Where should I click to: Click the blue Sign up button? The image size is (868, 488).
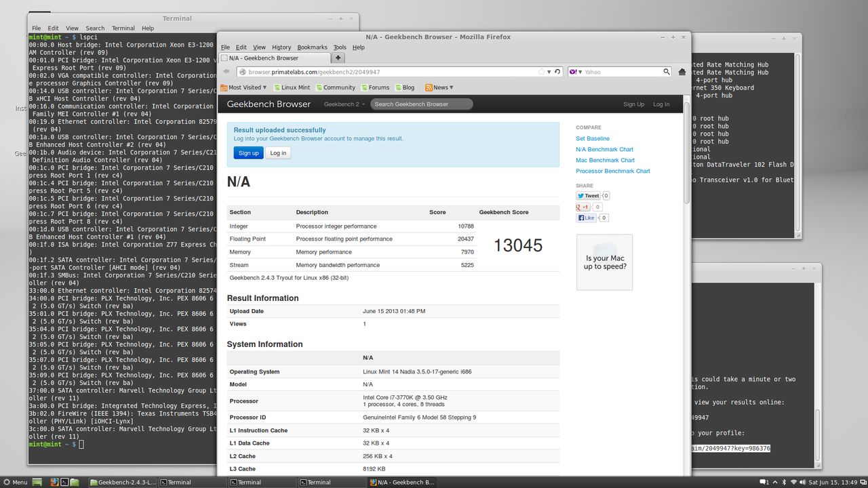coord(248,153)
